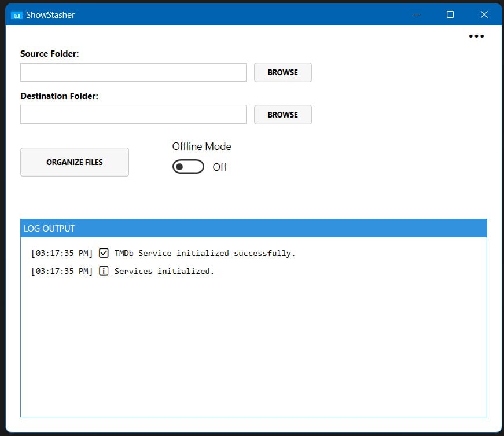Click the checkmark icon beside TMDb Service message
504x436 pixels.
tap(104, 253)
